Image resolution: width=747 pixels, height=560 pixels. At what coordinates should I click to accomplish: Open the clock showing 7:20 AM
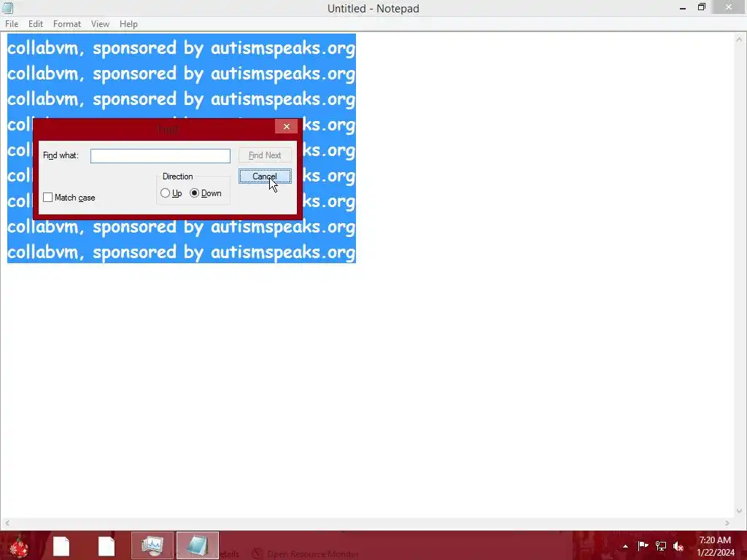point(716,546)
